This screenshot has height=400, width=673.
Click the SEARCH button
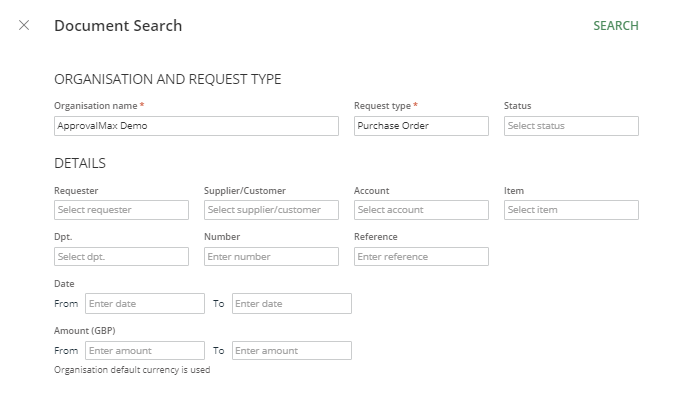point(615,26)
